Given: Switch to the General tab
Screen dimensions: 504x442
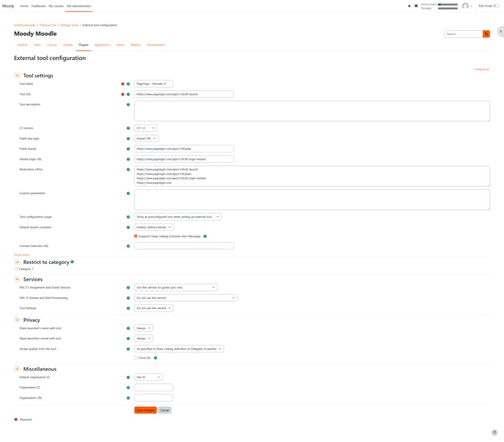Looking at the screenshot, I should click(x=22, y=45).
